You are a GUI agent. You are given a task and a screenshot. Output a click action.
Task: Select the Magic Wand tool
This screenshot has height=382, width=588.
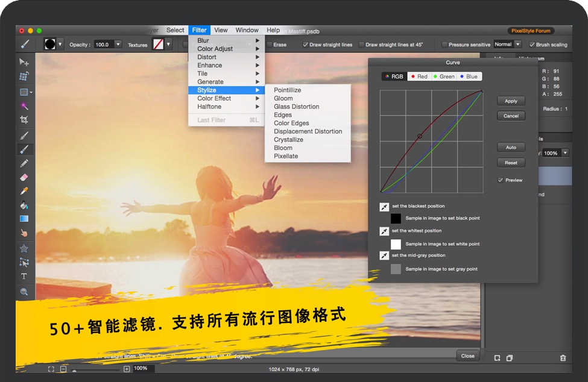tap(24, 106)
